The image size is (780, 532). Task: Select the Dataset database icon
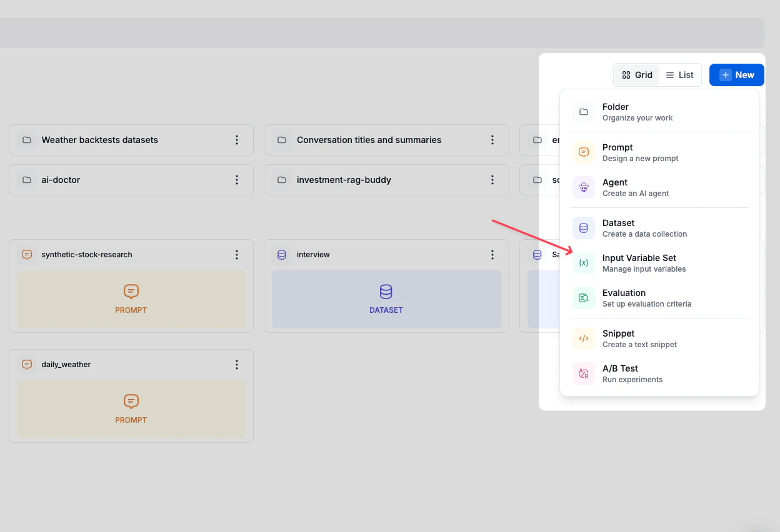point(583,227)
